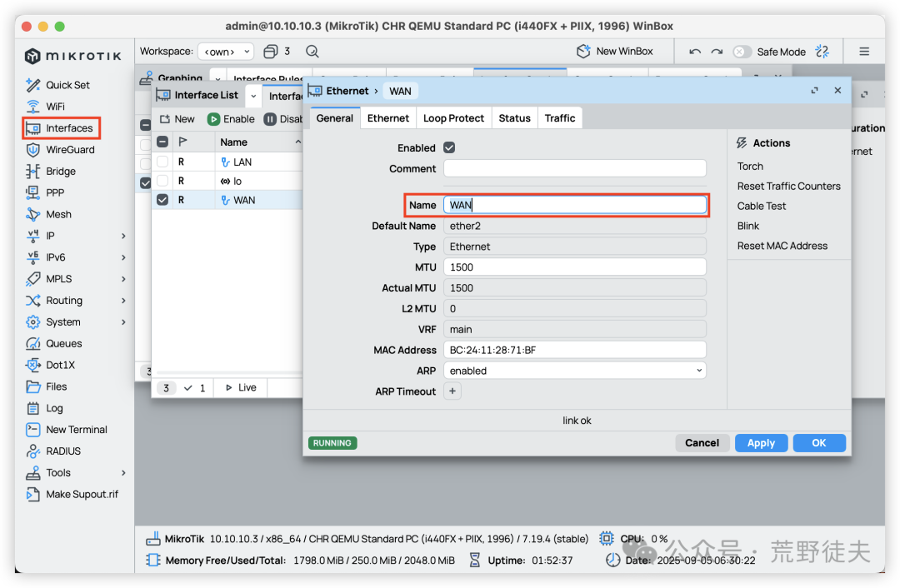This screenshot has width=900, height=588.
Task: Open the Workspace dropdown
Action: [x=226, y=52]
